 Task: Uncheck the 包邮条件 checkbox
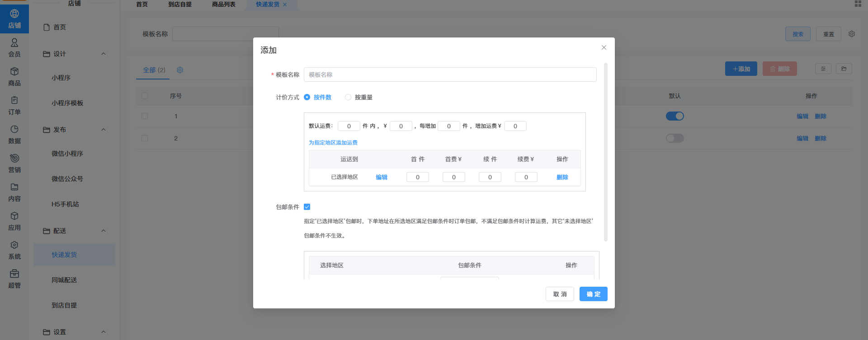click(x=307, y=207)
